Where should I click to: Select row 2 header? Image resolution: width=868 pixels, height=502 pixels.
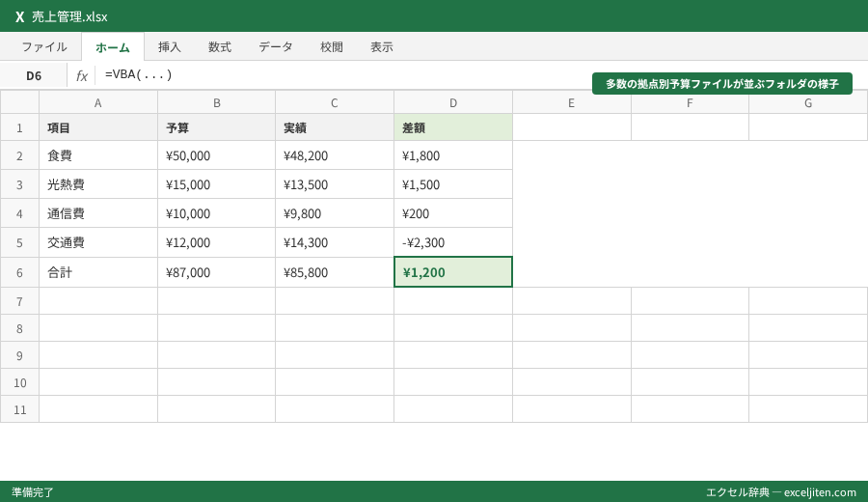pyautogui.click(x=19, y=155)
